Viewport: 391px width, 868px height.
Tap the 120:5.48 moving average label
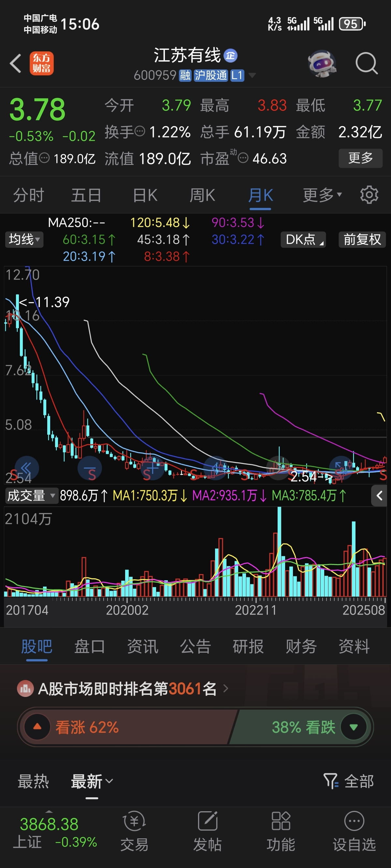click(x=160, y=223)
